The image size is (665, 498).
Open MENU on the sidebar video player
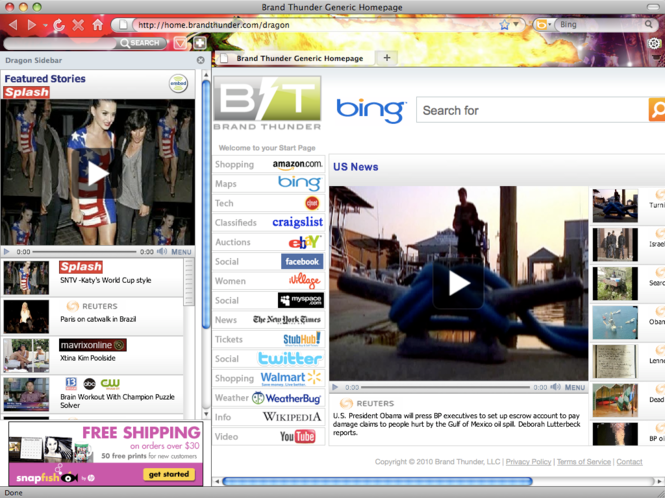point(182,252)
